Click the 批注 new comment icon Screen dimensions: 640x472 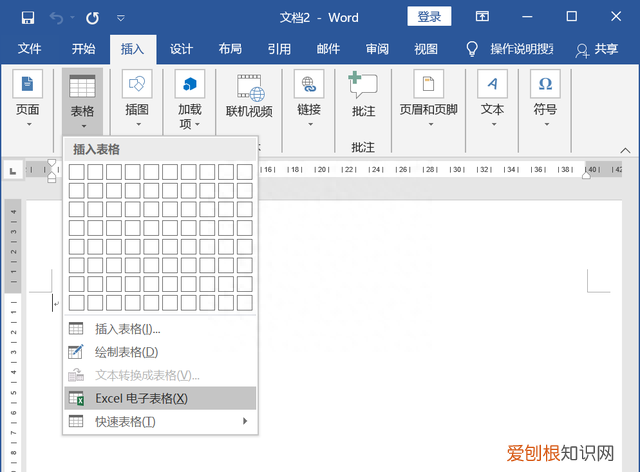click(x=363, y=85)
